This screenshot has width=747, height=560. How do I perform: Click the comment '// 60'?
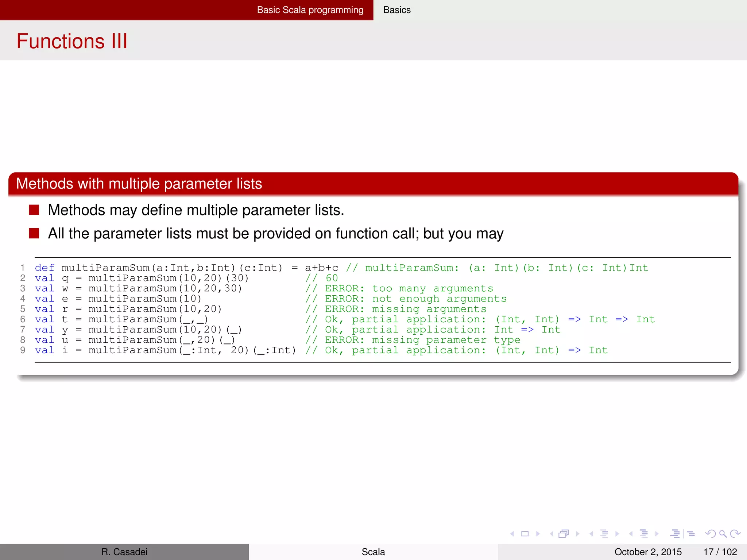click(322, 278)
